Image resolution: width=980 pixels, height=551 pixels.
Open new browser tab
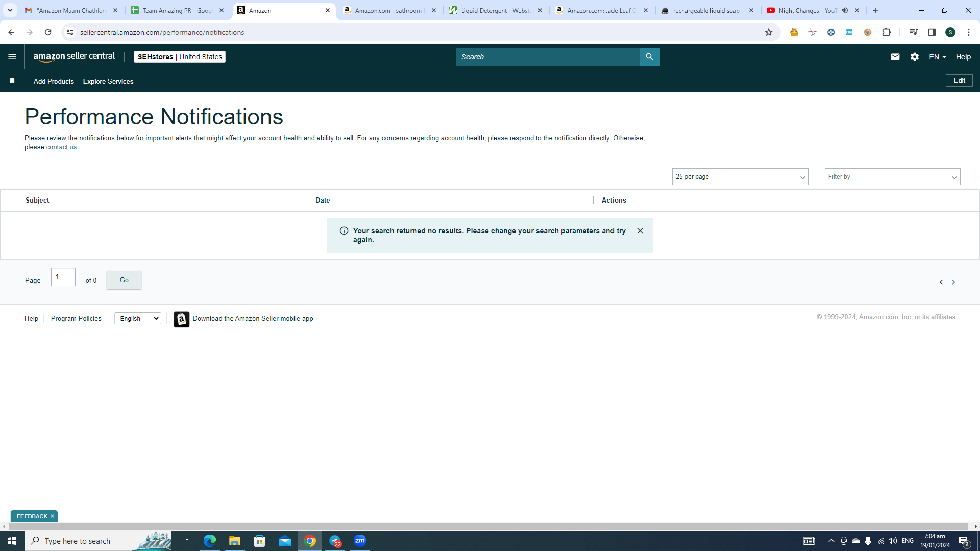click(875, 10)
